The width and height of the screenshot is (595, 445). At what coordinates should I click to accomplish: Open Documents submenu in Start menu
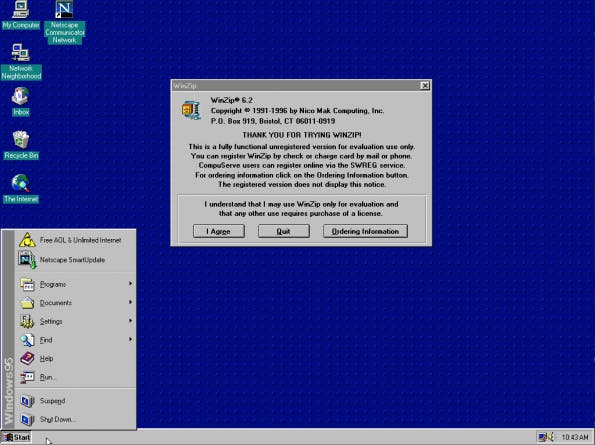[75, 303]
